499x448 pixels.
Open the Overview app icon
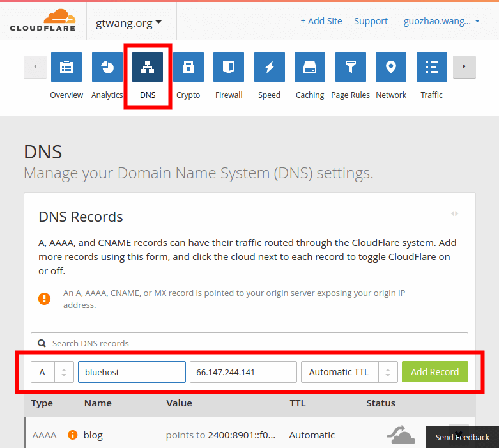[x=66, y=67]
